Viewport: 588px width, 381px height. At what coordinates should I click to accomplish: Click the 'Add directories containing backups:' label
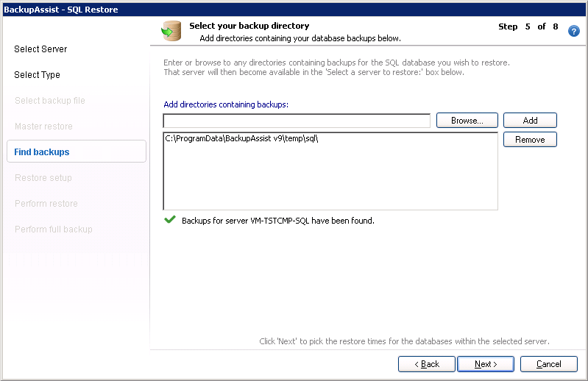point(226,104)
